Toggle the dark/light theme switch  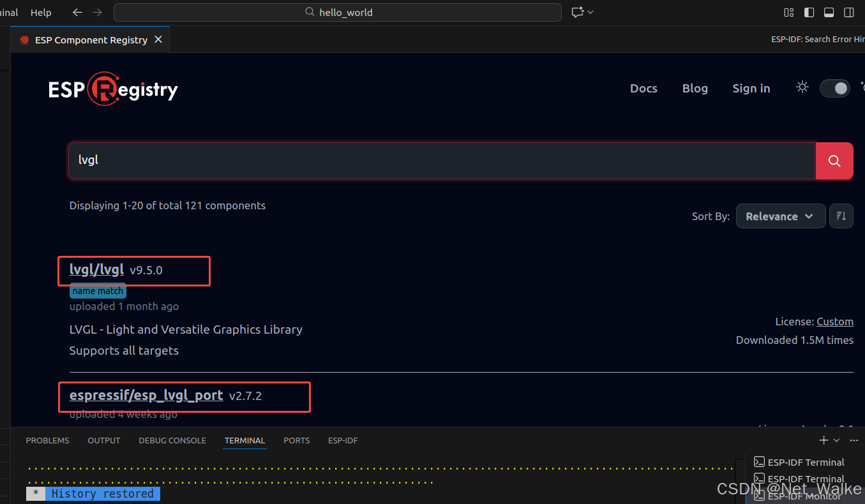point(835,88)
